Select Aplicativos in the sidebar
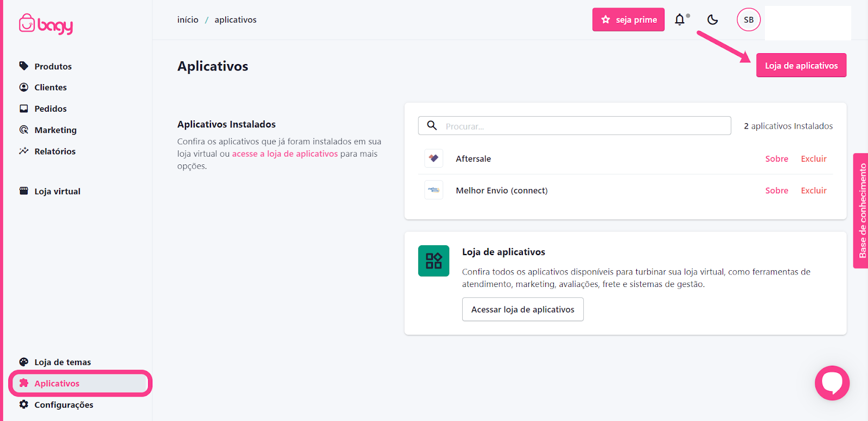The height and width of the screenshot is (421, 868). point(80,383)
